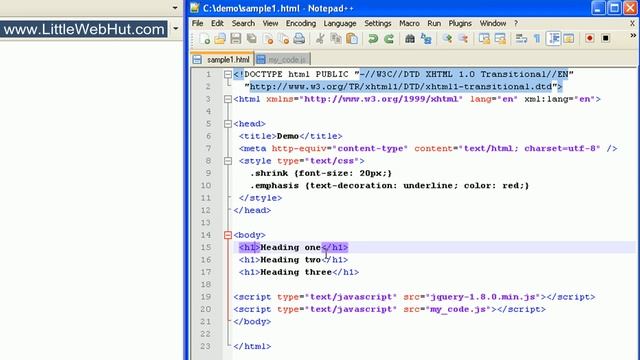Image resolution: width=640 pixels, height=360 pixels.
Task: Click the Close All documents toolbar icon
Action: (284, 39)
